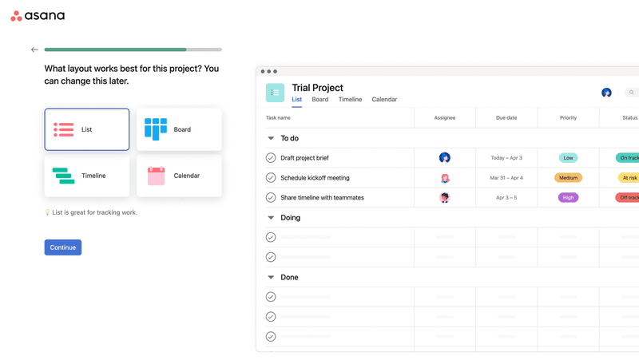This screenshot has height=364, width=639.
Task: Click the onboarding progress bar
Action: (133, 49)
